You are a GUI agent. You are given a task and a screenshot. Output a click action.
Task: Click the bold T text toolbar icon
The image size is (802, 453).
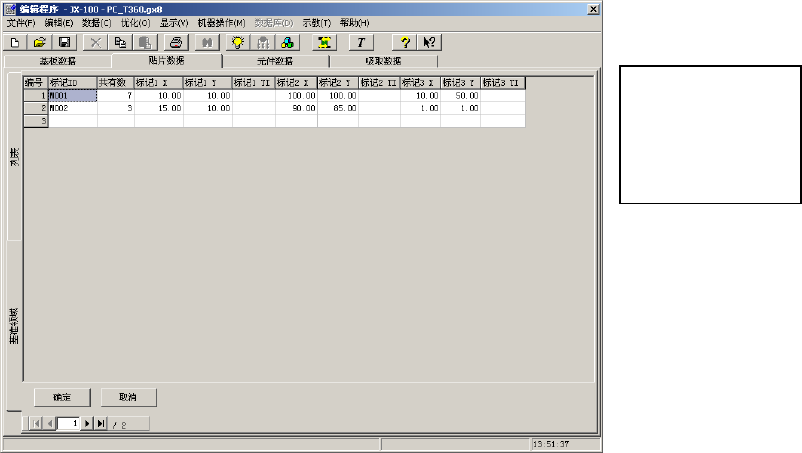click(x=360, y=43)
